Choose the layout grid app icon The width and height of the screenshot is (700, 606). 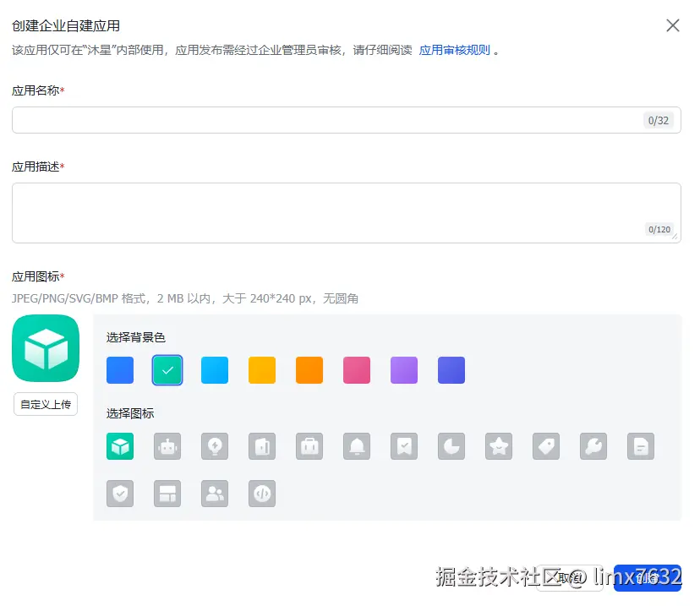(x=167, y=493)
